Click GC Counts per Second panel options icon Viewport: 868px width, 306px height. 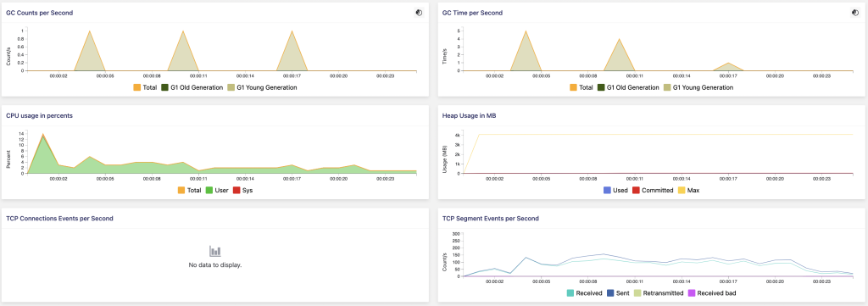pyautogui.click(x=419, y=12)
